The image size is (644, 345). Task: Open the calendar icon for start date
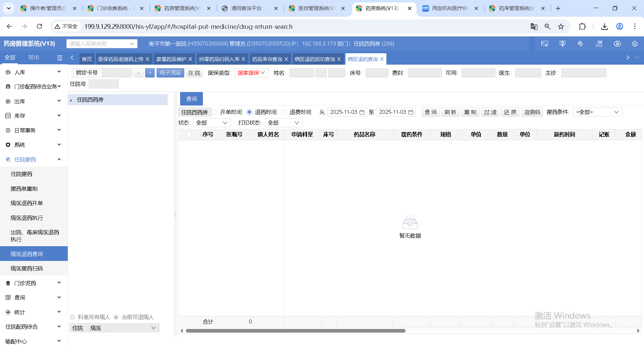tap(362, 112)
